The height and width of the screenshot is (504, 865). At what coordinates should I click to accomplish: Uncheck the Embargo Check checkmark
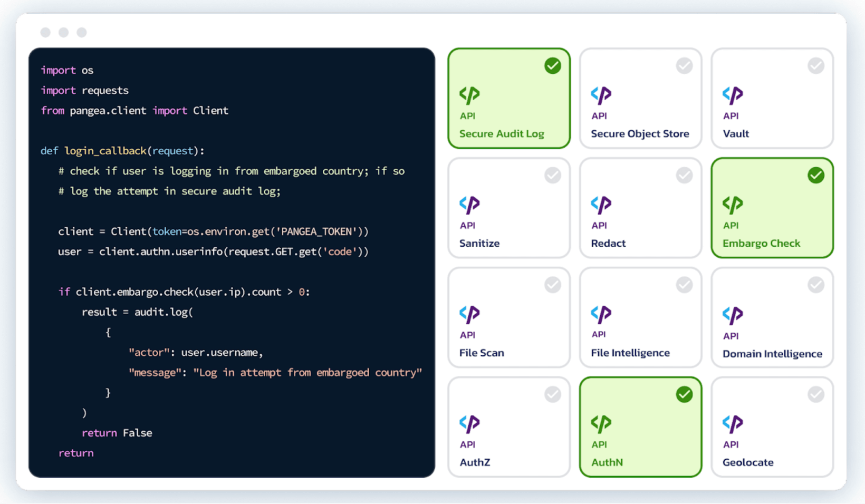tap(815, 176)
